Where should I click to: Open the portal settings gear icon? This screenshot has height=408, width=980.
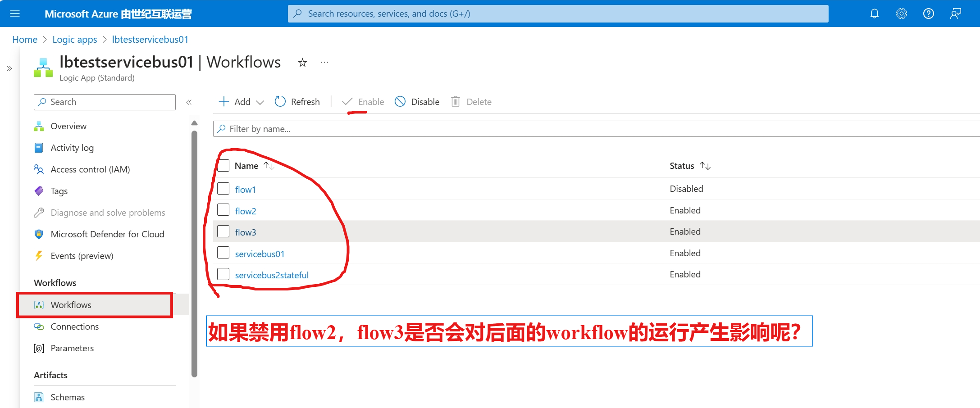pos(901,14)
